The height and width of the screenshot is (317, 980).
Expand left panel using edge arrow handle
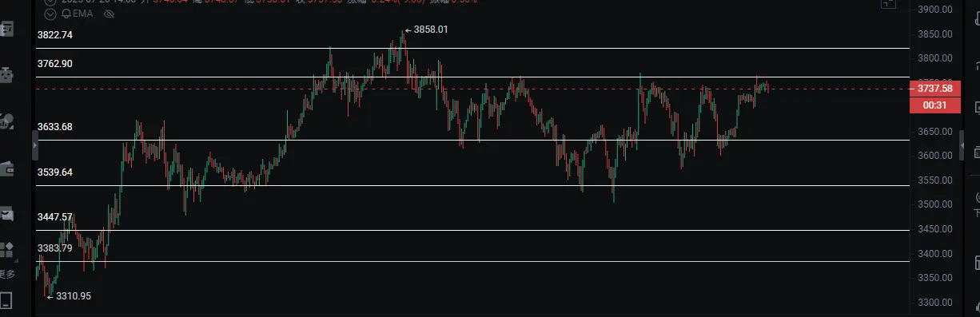click(x=35, y=146)
